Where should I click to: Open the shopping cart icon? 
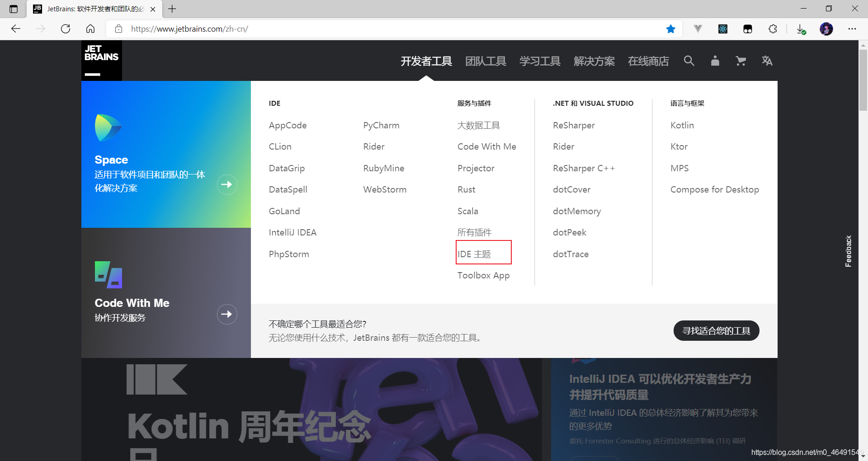click(741, 61)
